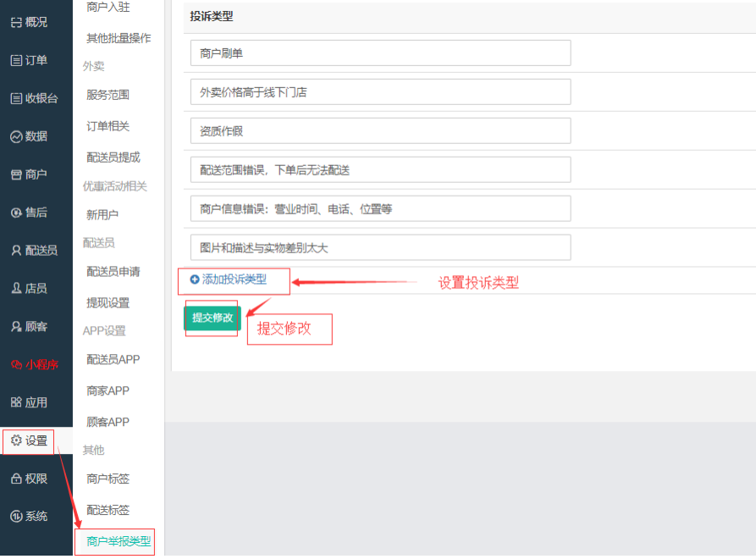756x559 pixels.
Task: Click the plus icon beside 添加投诉类型
Action: click(195, 279)
